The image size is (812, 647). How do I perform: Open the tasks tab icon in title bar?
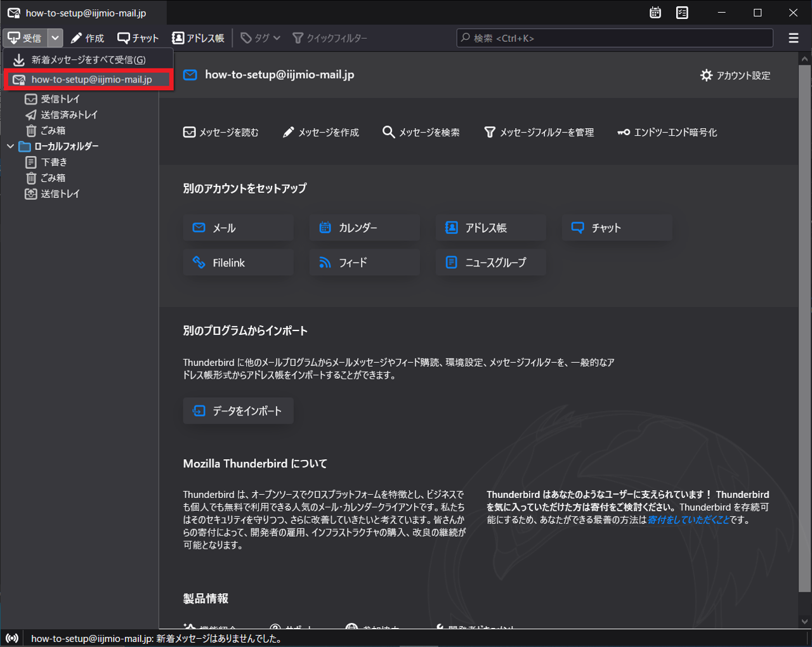682,13
